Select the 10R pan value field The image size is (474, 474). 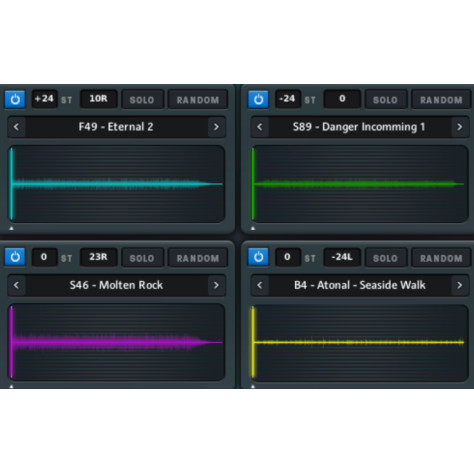click(99, 99)
